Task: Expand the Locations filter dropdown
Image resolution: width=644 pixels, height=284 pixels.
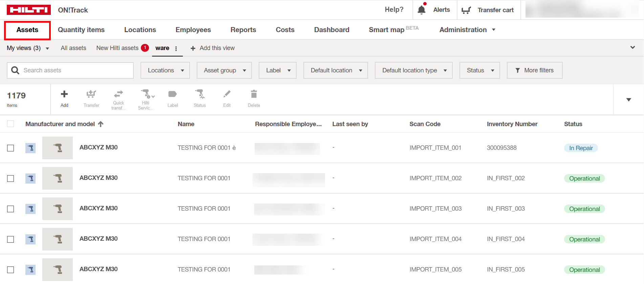Action: tap(165, 70)
